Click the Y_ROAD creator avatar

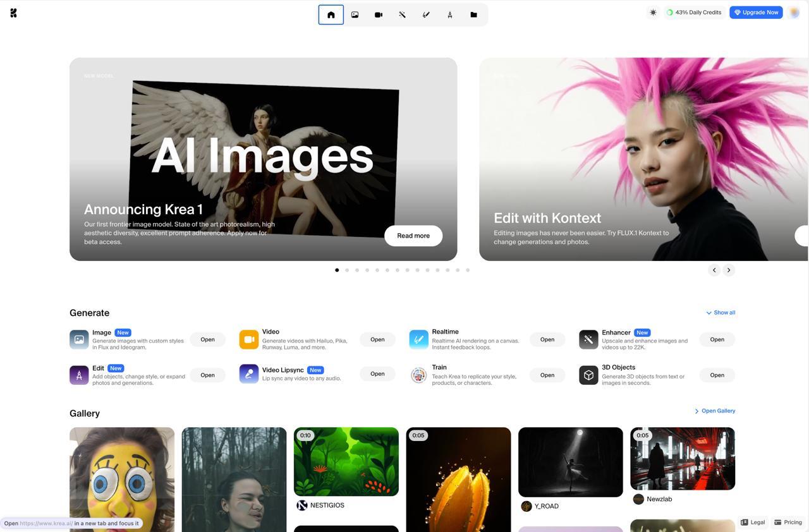pyautogui.click(x=526, y=506)
